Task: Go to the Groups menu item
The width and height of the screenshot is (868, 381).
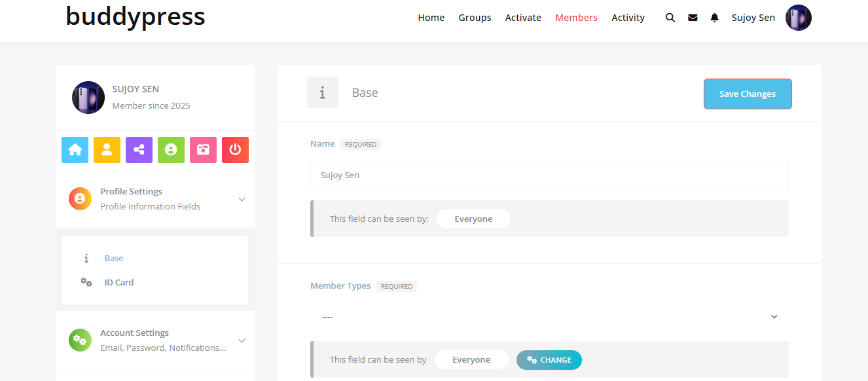Action: pyautogui.click(x=475, y=18)
